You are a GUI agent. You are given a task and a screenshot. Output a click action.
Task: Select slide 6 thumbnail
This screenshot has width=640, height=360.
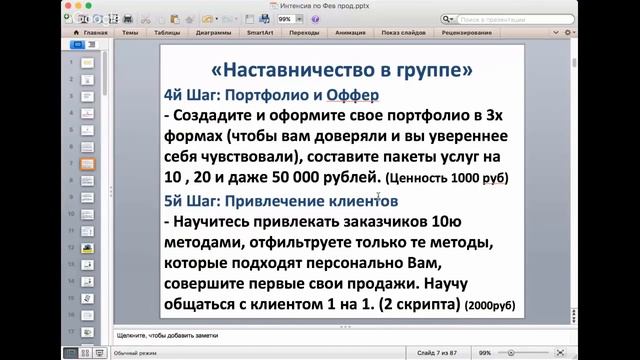pos(87,147)
